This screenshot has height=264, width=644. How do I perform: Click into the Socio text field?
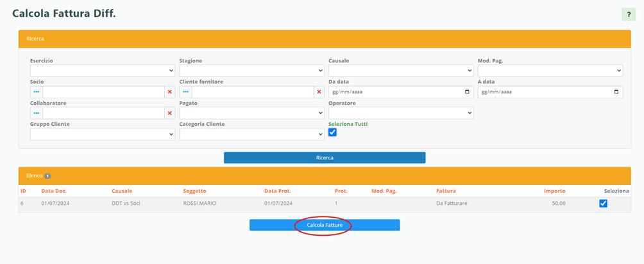click(x=103, y=92)
